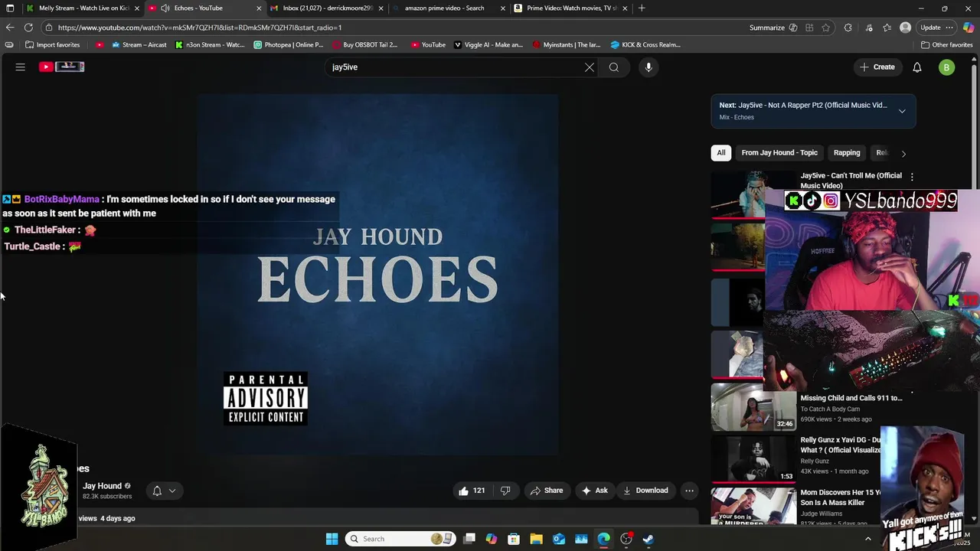Screen dimensions: 980x551
Task: Select the Rapping filter chip
Action: [x=847, y=153]
